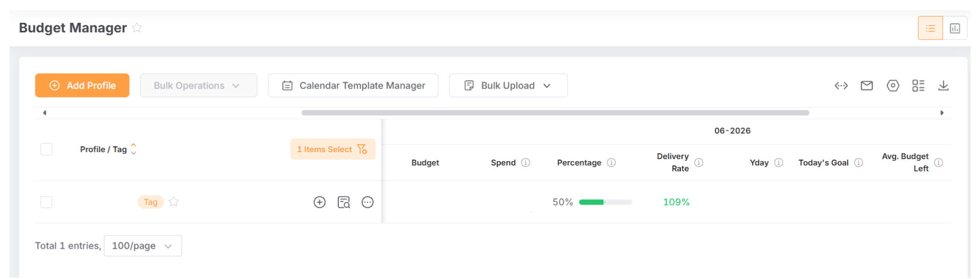Image resolution: width=980 pixels, height=279 pixels.
Task: Click the horizontal scrollbar thumb
Action: coord(555,113)
